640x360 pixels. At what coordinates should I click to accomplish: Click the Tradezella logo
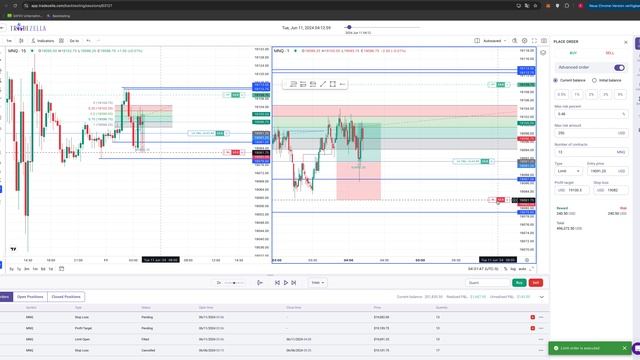pos(28,28)
